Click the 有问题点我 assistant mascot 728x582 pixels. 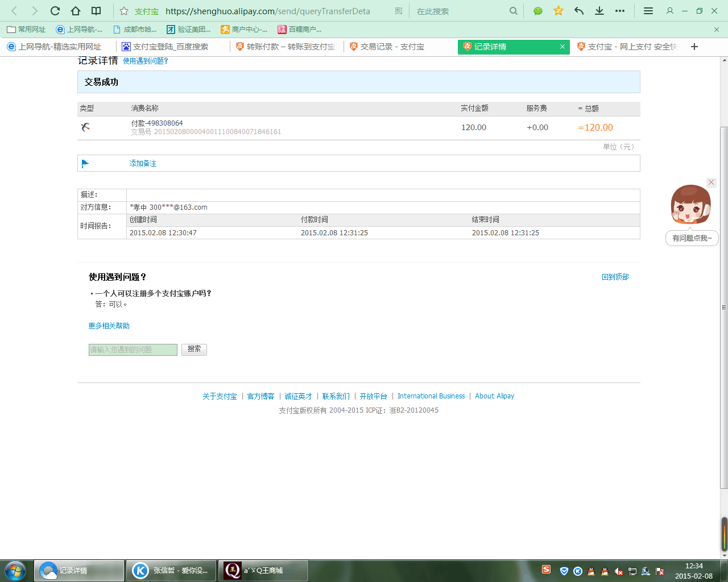click(692, 215)
